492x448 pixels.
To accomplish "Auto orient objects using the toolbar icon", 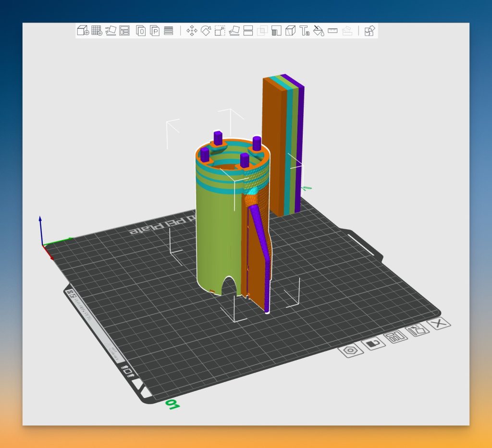I will [x=111, y=31].
